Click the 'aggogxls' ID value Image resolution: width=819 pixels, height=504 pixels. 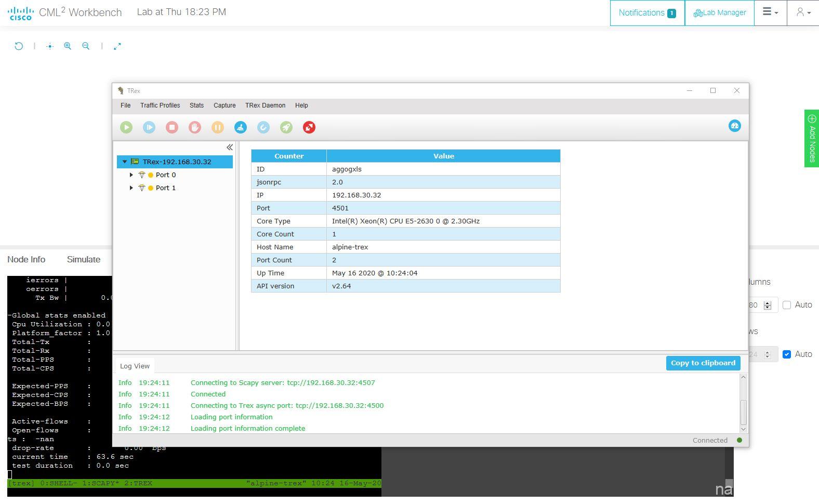(347, 169)
